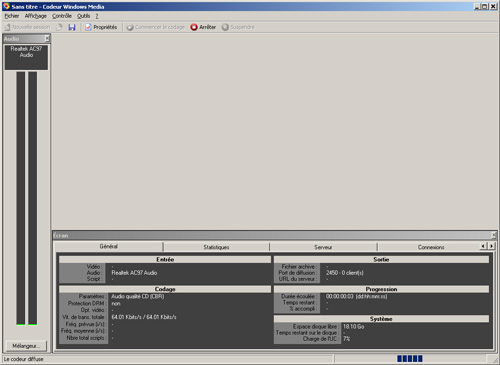Open the Contrôle menu
The width and height of the screenshot is (500, 365).
tap(62, 16)
